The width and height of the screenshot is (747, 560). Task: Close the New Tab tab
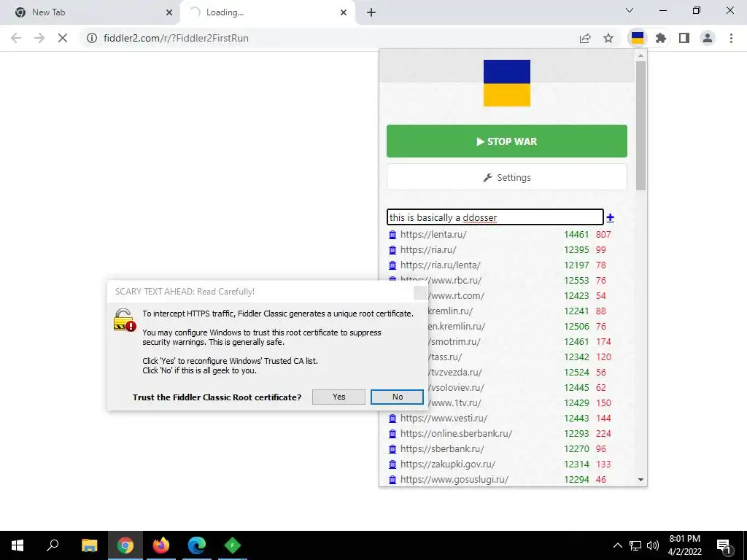169,12
